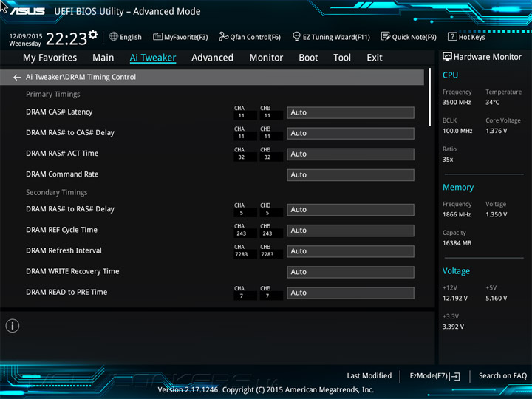Image resolution: width=532 pixels, height=399 pixels.
Task: Open DRAM WRITE Recovery Time Auto field
Action: click(x=350, y=272)
